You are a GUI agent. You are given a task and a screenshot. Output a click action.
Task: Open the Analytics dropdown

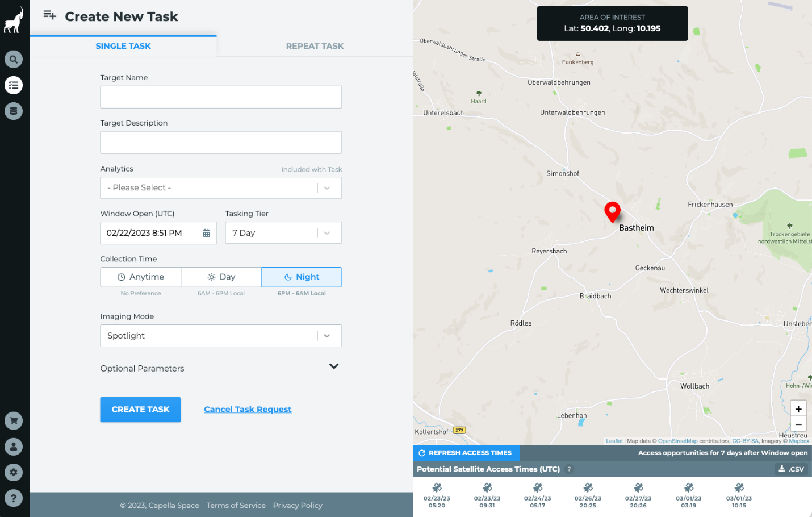[x=221, y=188]
